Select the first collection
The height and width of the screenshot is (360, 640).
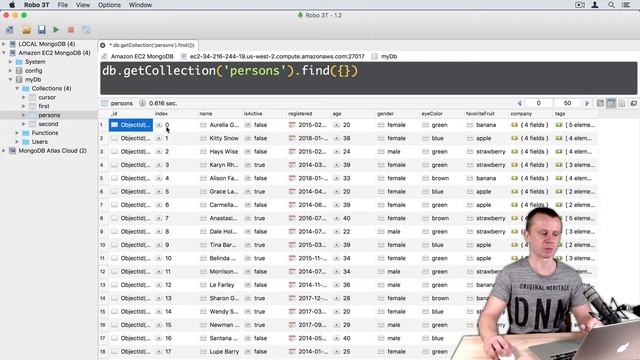tap(44, 106)
